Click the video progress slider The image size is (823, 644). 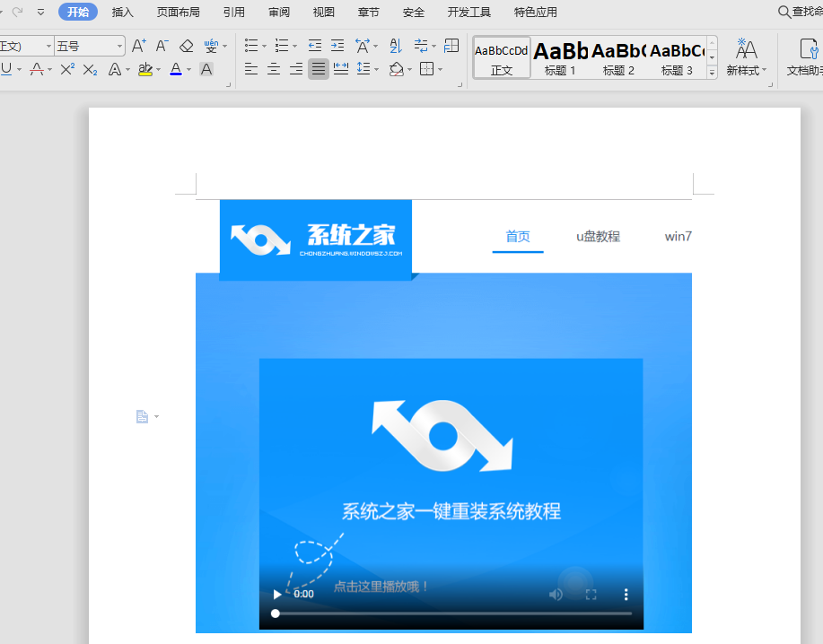point(449,613)
